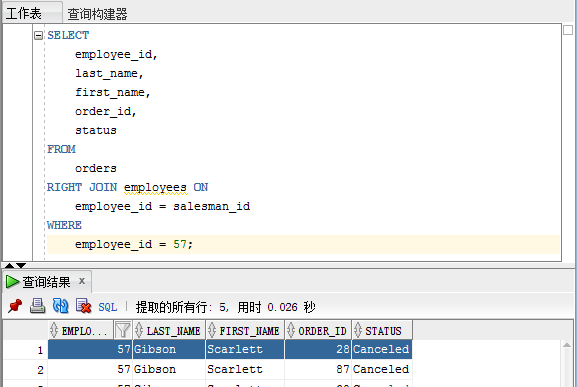Close the 查询结果 tab
The height and width of the screenshot is (387, 577).
click(82, 281)
